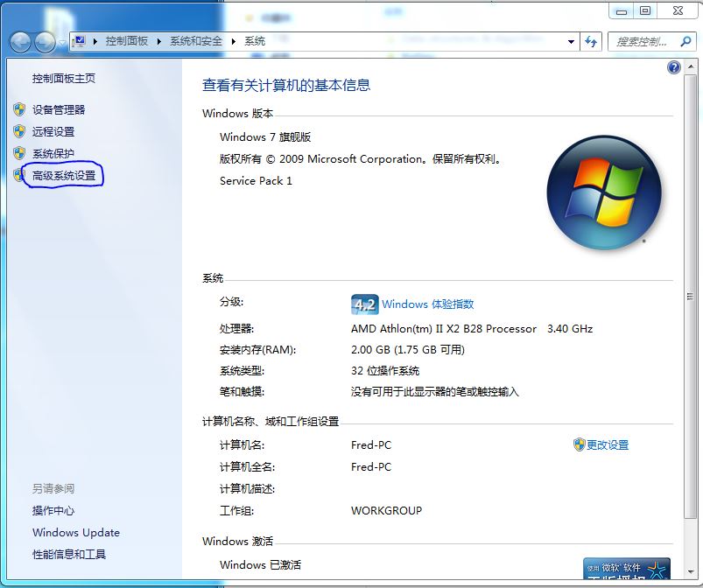Select text 'Windows 7 旗舰版'
The image size is (703, 588).
(x=265, y=137)
